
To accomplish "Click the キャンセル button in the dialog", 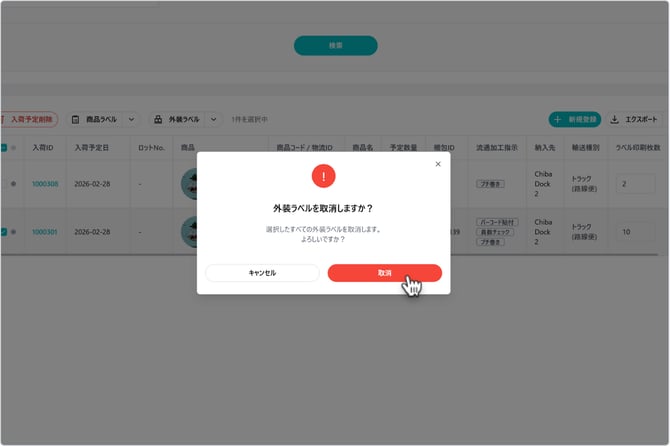I will 262,273.
